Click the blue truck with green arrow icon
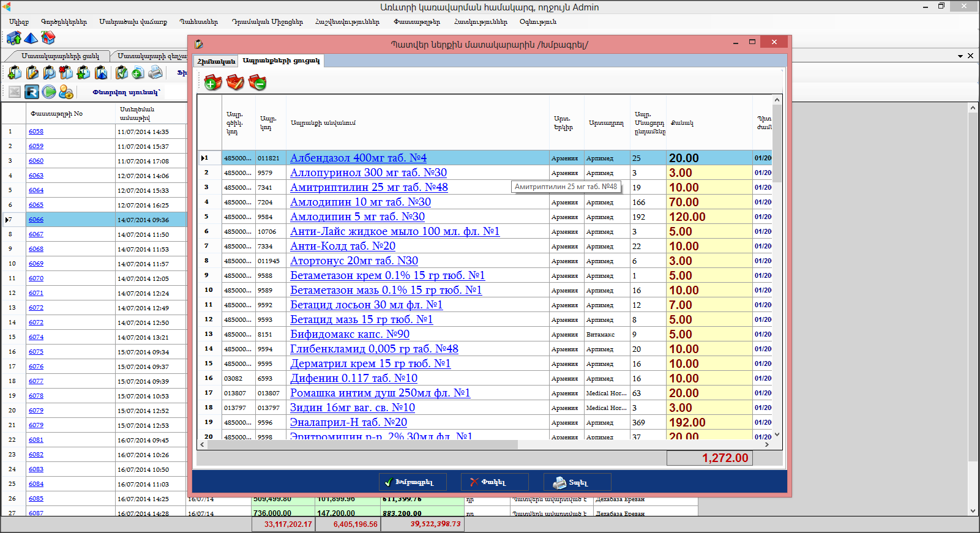980x533 pixels. [x=13, y=38]
